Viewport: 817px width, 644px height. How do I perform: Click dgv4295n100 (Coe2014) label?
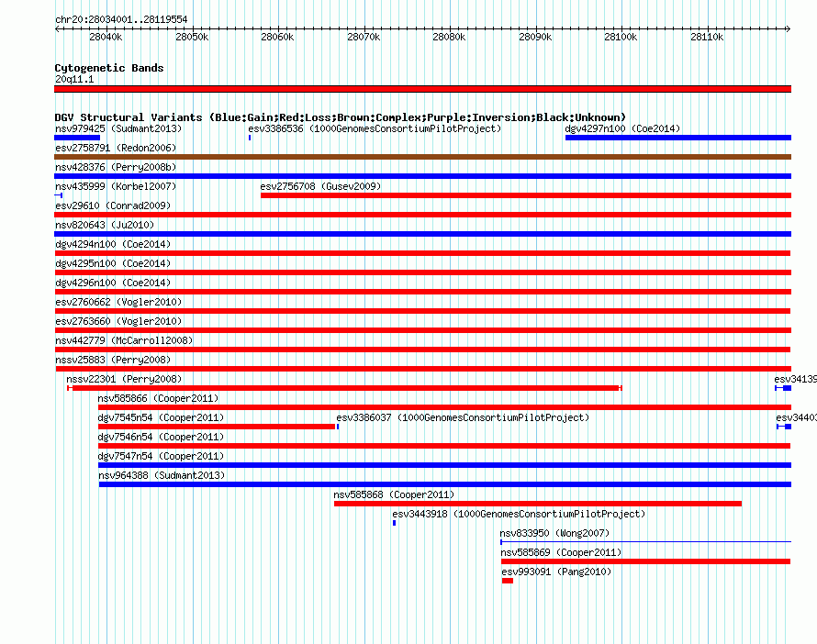pos(113,263)
